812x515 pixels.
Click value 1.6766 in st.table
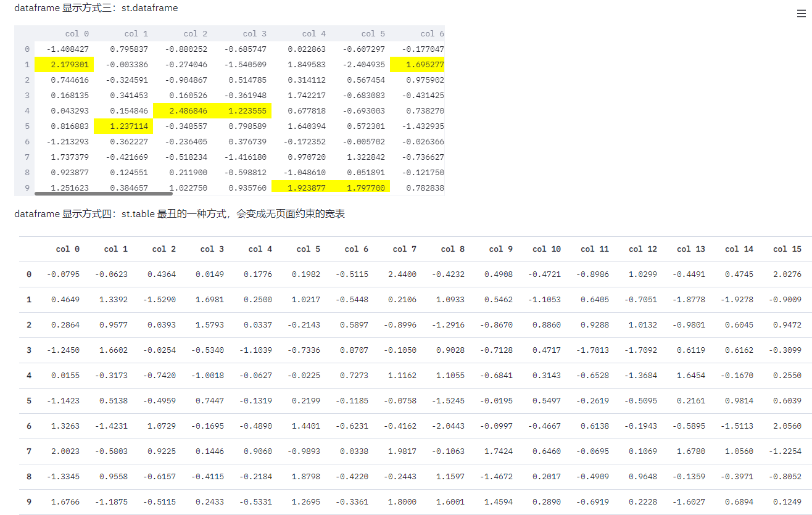65,502
